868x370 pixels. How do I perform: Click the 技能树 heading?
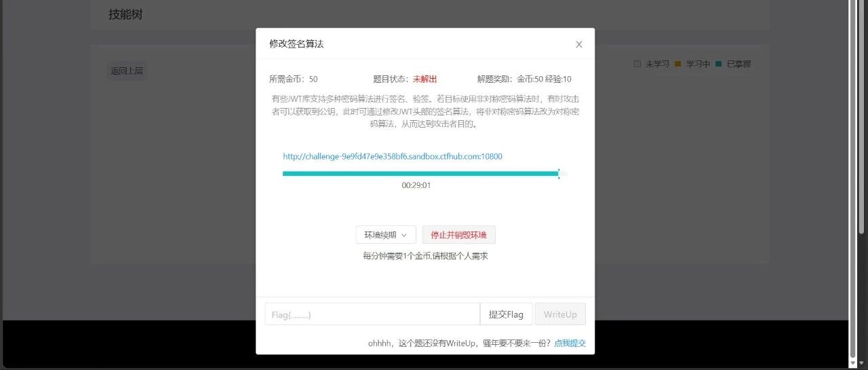tap(125, 14)
